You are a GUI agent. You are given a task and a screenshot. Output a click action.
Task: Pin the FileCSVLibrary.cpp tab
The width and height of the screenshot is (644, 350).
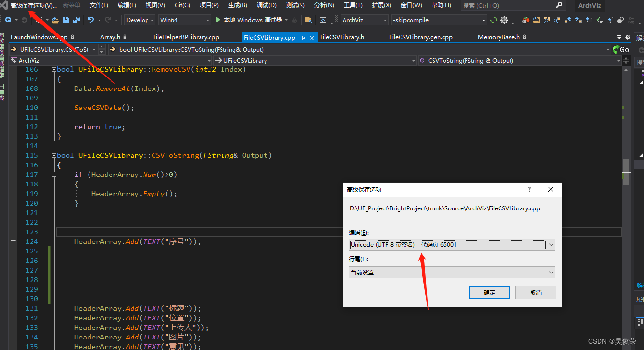(303, 37)
